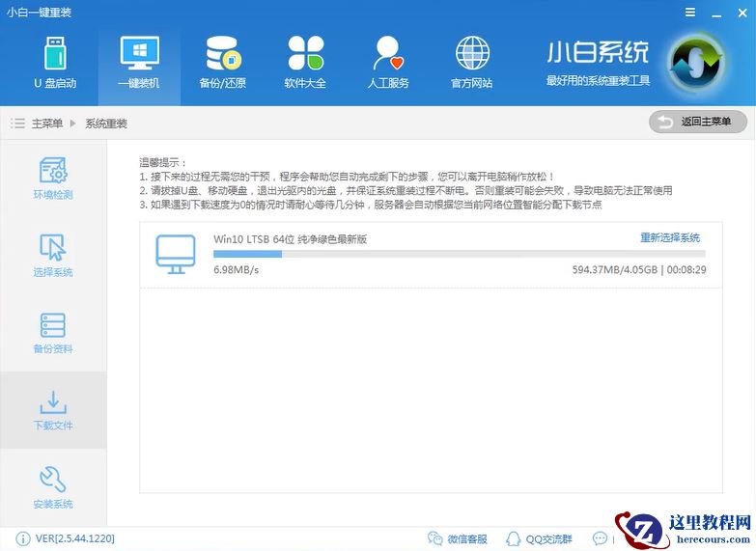Go to the 备份资料 backup data step
This screenshot has width=756, height=551.
click(53, 333)
